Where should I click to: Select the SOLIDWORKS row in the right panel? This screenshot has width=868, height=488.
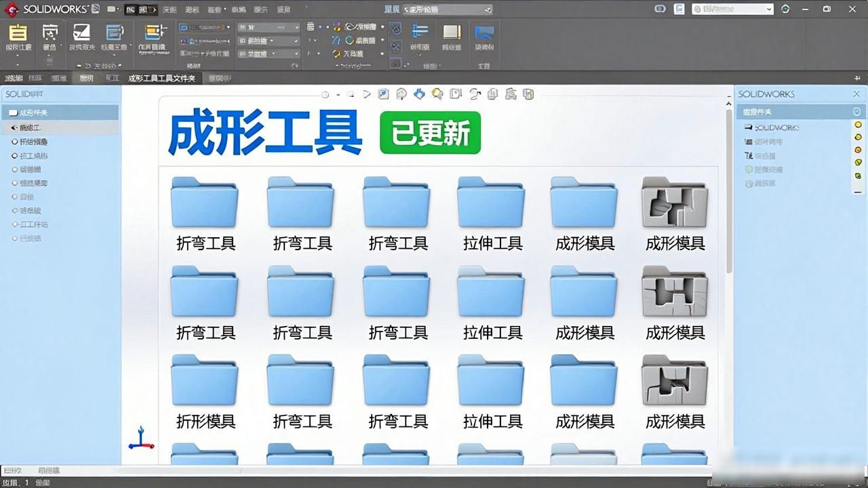pos(772,127)
